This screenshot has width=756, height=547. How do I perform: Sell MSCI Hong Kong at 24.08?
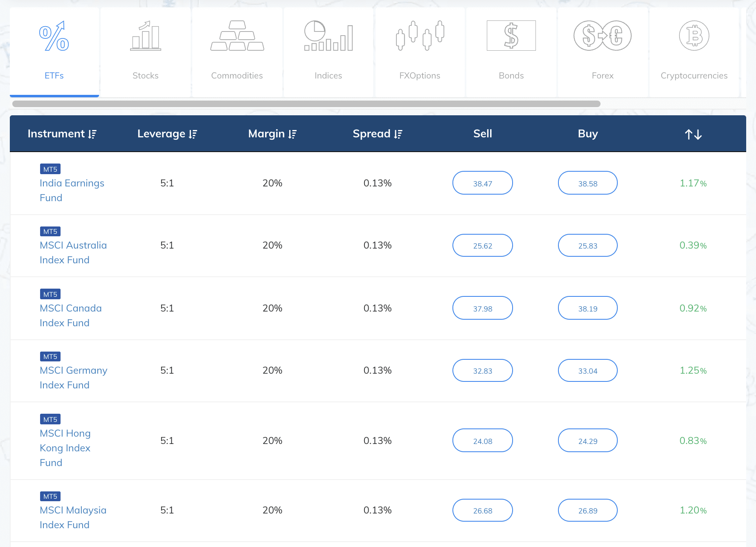click(483, 441)
